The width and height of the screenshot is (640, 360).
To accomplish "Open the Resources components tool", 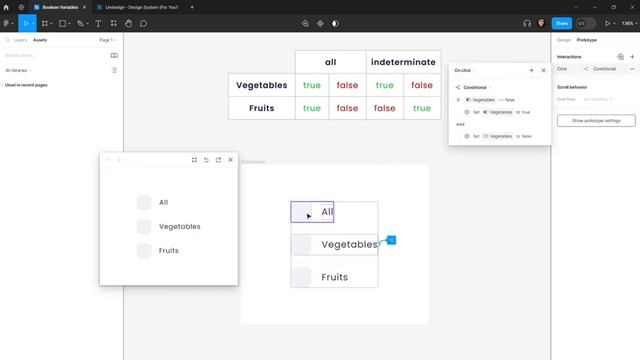I will click(x=113, y=24).
